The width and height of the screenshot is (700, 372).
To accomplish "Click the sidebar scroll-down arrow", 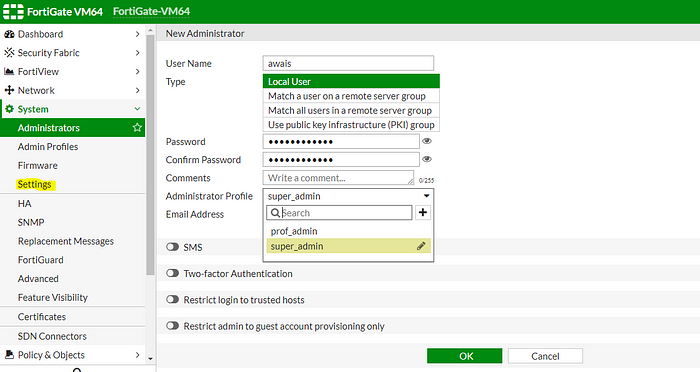I will (x=150, y=359).
